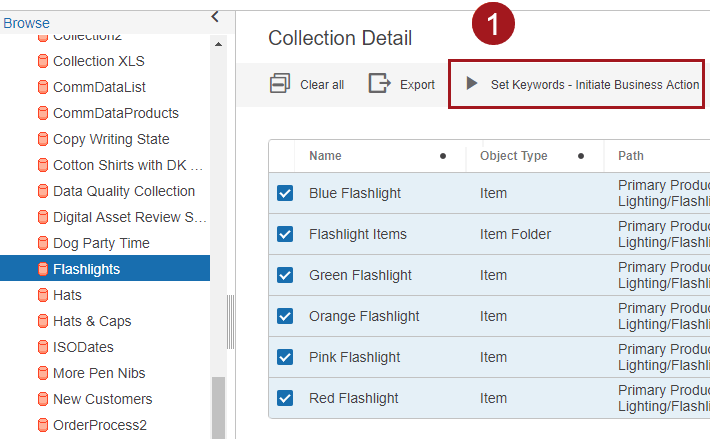The height and width of the screenshot is (439, 710).
Task: Open the Object Type column options dot
Action: point(581,156)
